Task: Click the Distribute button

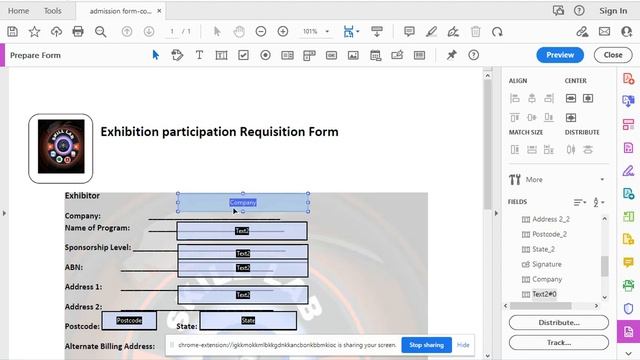Action: (x=558, y=322)
